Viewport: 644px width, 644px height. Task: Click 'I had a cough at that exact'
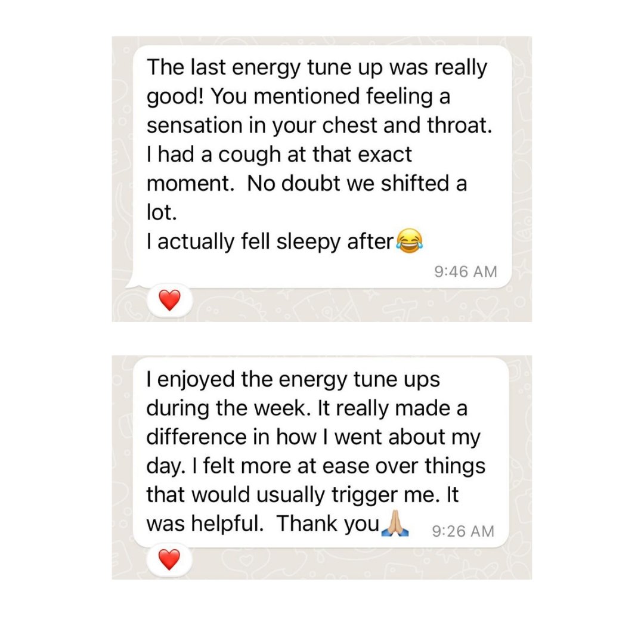(279, 154)
